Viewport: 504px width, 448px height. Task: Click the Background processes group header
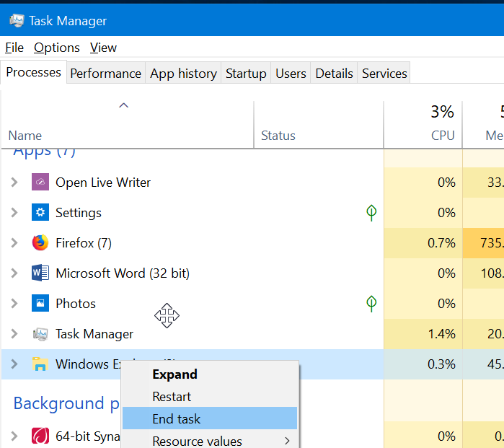[66, 403]
